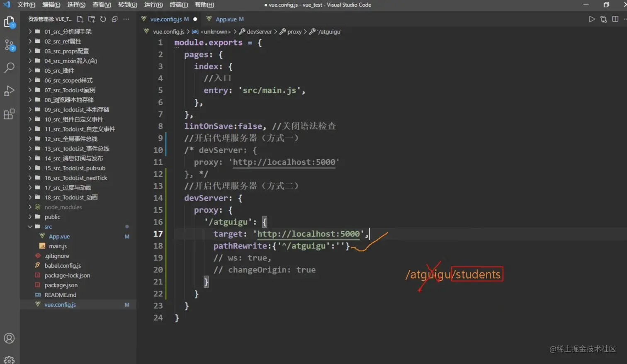This screenshot has width=627, height=364.
Task: Create a new folder in Explorer
Action: [x=92, y=19]
